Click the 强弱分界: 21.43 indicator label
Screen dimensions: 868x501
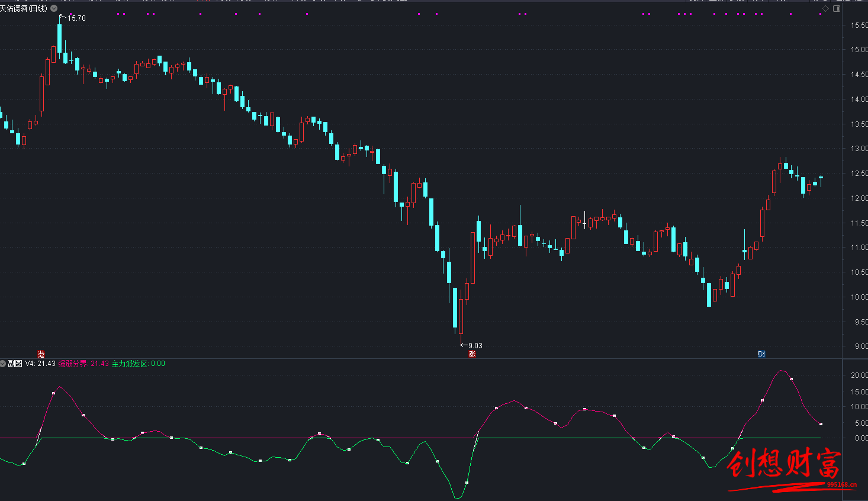pos(83,364)
